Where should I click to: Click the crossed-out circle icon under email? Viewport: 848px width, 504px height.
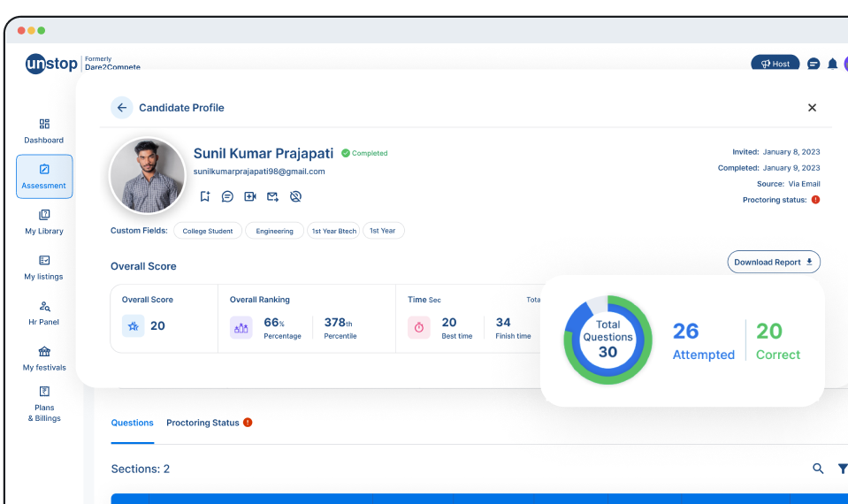coord(295,196)
